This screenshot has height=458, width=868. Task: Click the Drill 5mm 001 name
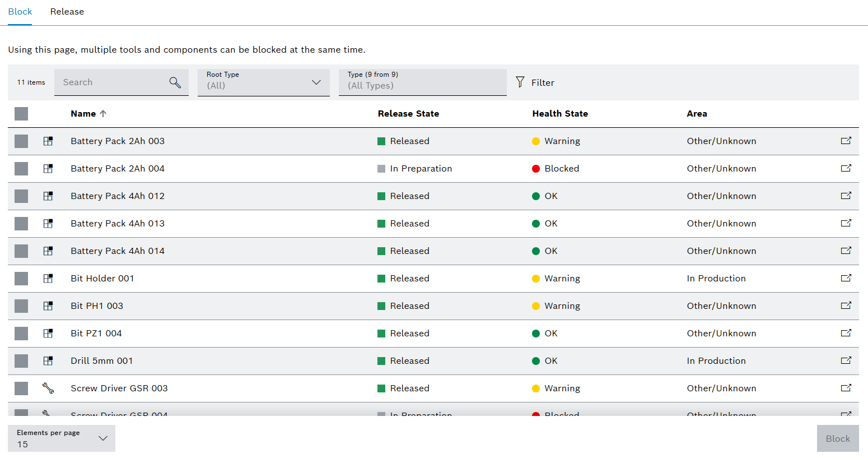coord(102,360)
